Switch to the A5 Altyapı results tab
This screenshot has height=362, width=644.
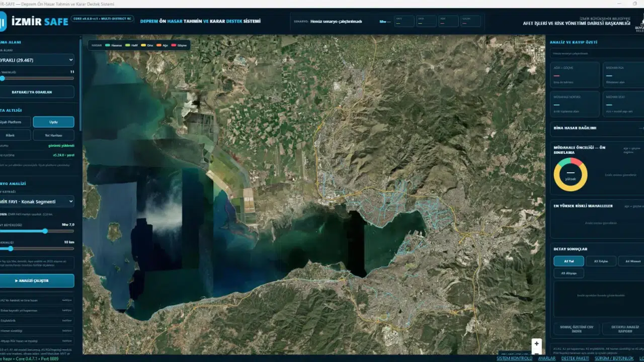pos(569,273)
